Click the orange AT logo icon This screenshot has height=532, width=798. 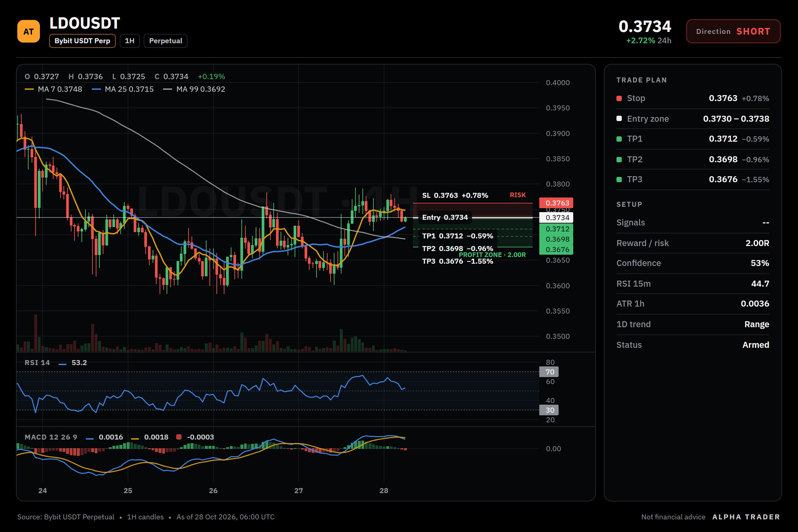(29, 32)
